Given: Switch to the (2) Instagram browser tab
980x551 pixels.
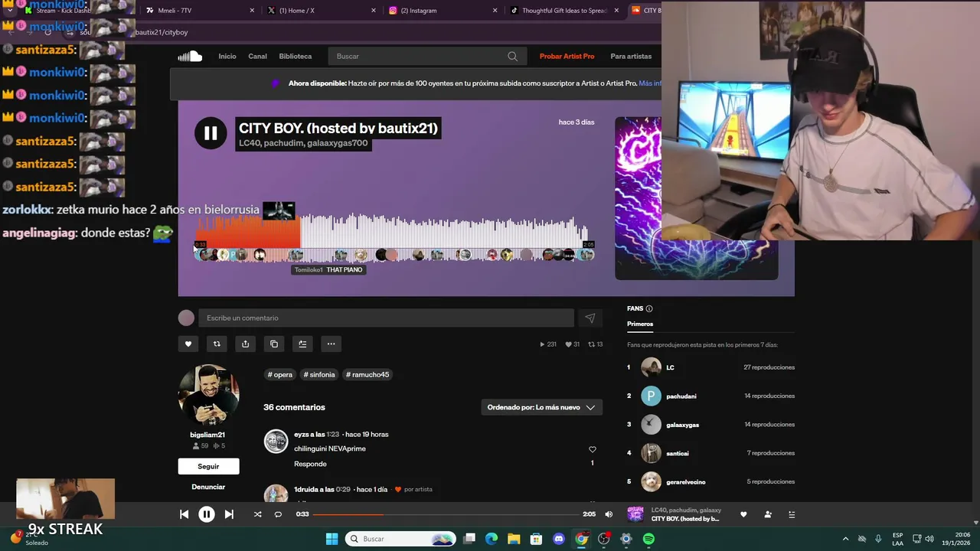Looking at the screenshot, I should pos(443,11).
